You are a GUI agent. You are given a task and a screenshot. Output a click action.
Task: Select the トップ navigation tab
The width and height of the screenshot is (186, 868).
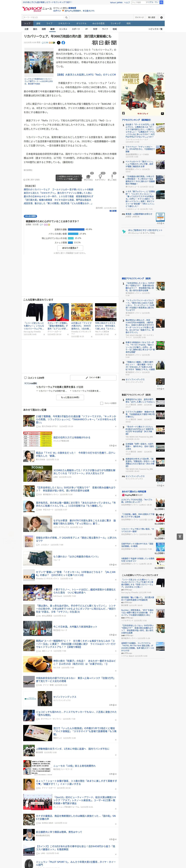(x=27, y=24)
